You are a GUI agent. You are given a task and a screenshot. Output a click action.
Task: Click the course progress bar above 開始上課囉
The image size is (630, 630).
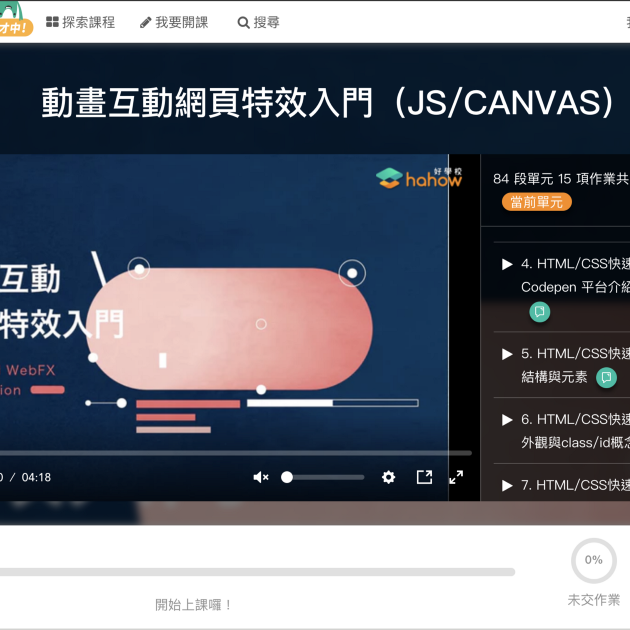pos(257,572)
